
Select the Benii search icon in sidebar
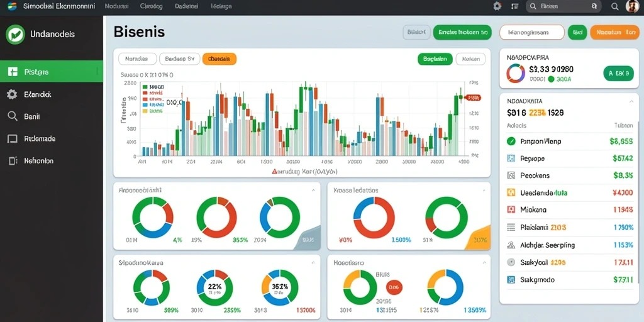coord(13,116)
